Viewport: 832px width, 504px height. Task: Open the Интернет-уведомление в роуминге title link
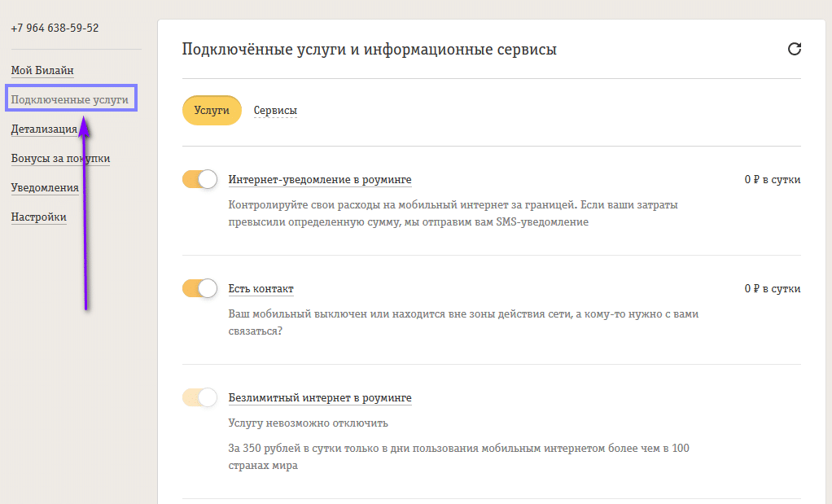click(x=320, y=180)
